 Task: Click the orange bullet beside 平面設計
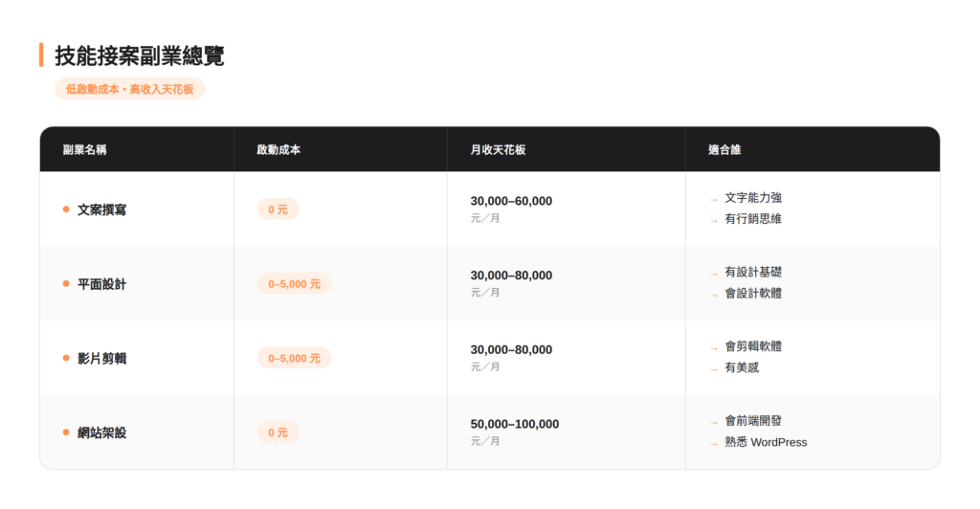[66, 284]
